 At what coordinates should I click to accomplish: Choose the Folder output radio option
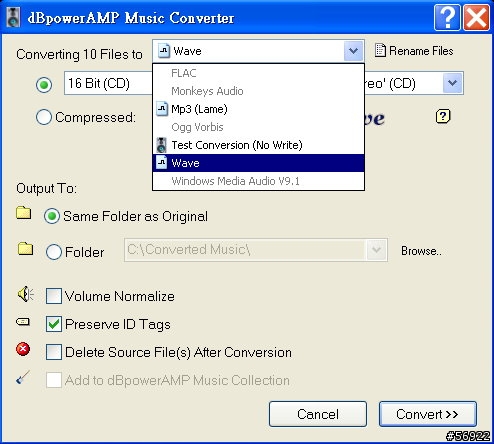[x=54, y=252]
